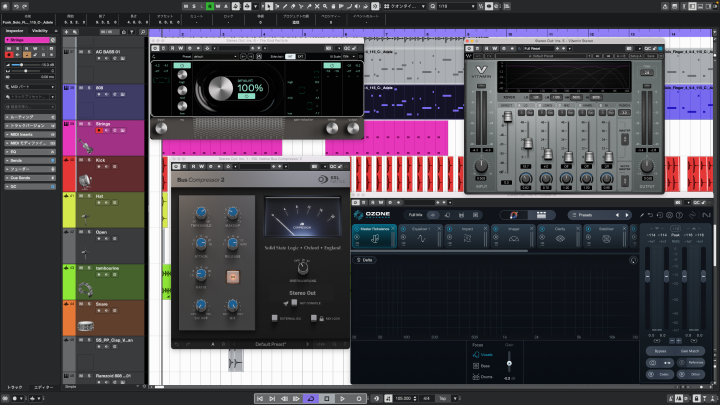Image resolution: width=720 pixels, height=405 pixels.
Task: Select the Draw pencil tool
Action: click(x=285, y=6)
